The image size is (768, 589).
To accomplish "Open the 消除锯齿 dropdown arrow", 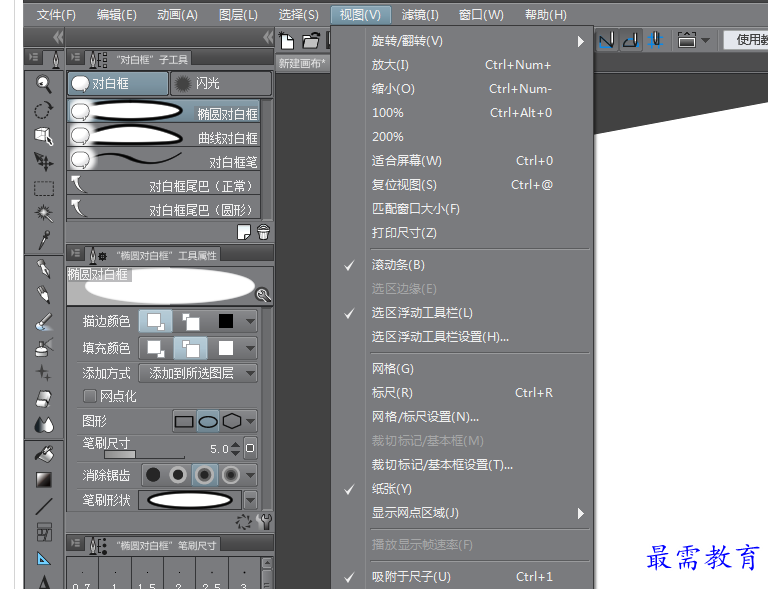I will [x=250, y=474].
